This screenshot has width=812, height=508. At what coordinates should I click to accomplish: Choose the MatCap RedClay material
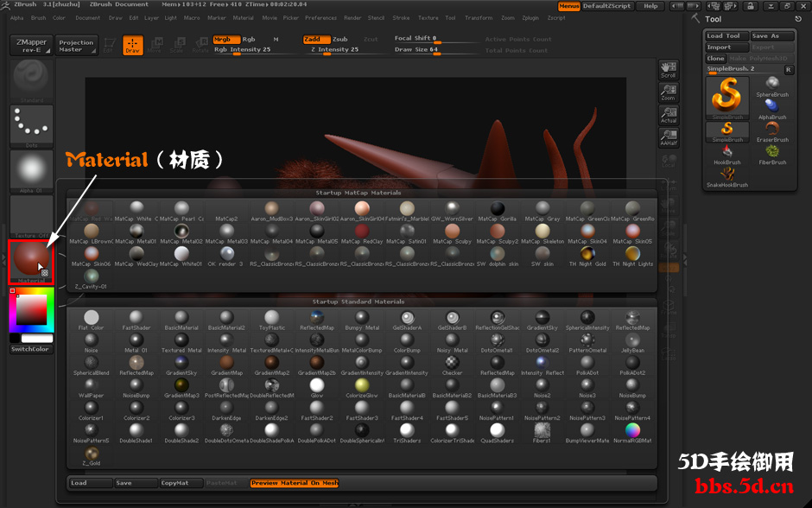pyautogui.click(x=362, y=231)
